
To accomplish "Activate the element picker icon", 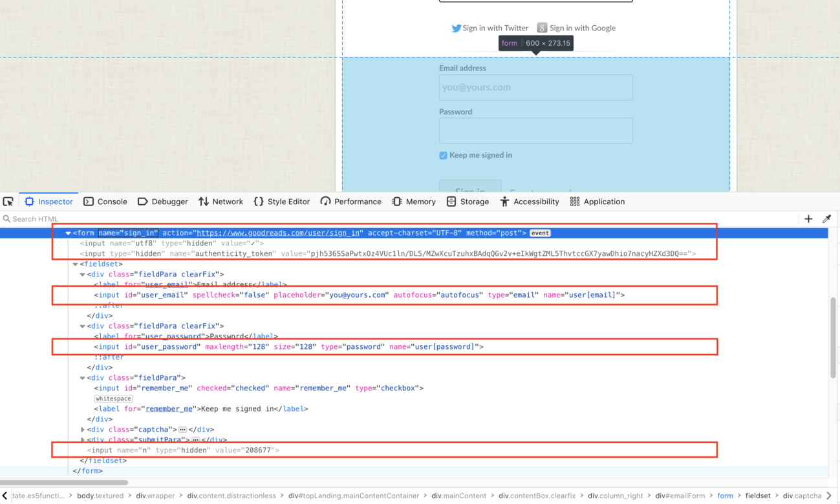I will coord(8,202).
